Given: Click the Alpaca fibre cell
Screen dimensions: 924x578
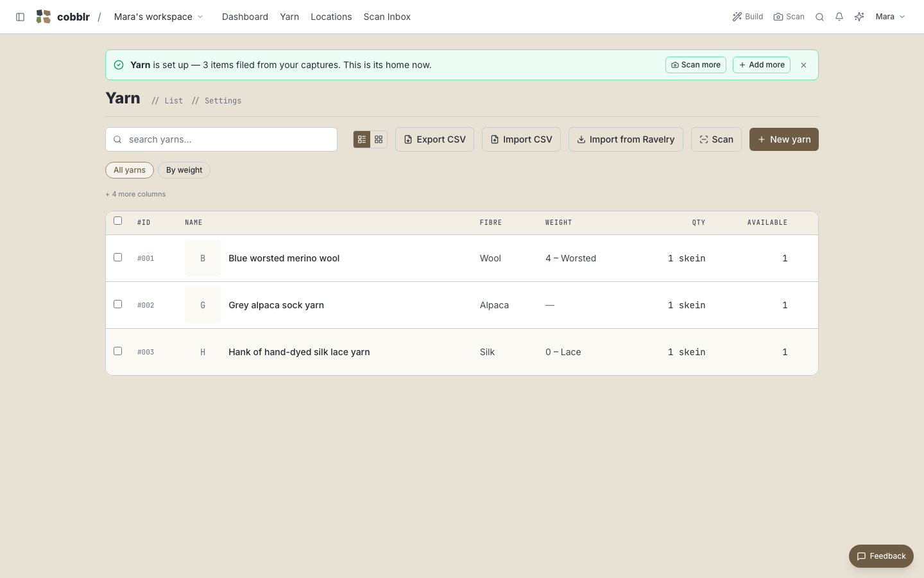Looking at the screenshot, I should (494, 305).
